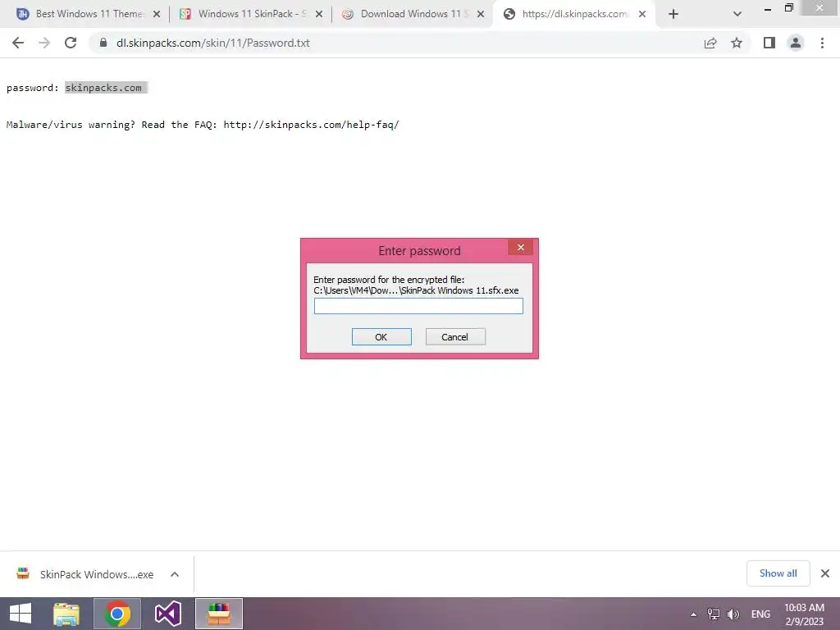
Task: Click the Chrome taskbar icon
Action: pyautogui.click(x=117, y=614)
